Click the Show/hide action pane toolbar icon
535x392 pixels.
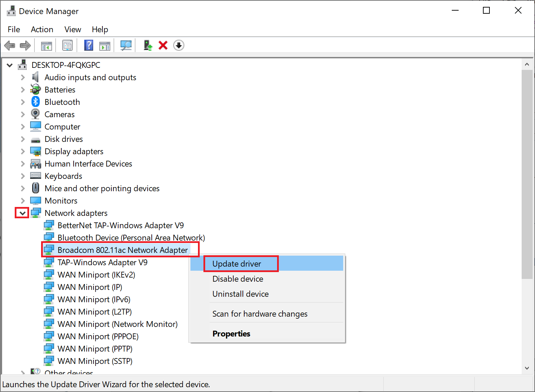pos(105,45)
